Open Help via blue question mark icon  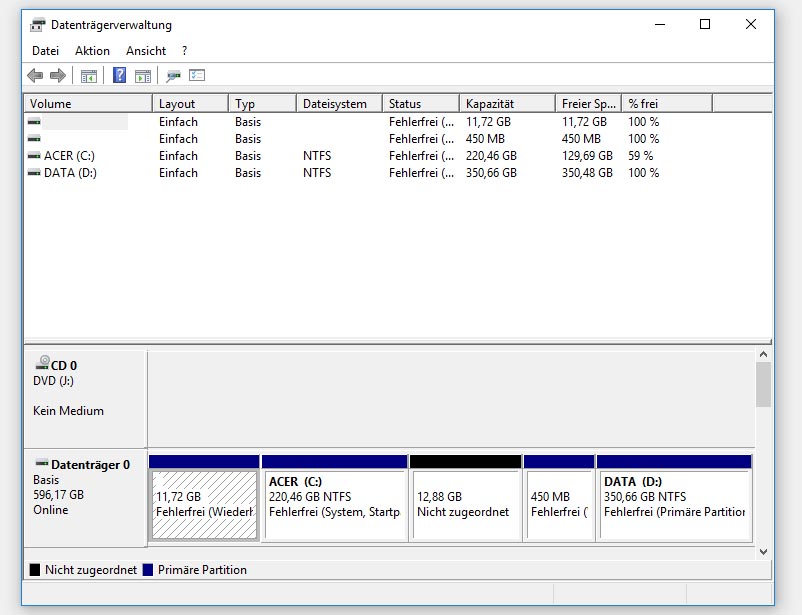tap(119, 76)
